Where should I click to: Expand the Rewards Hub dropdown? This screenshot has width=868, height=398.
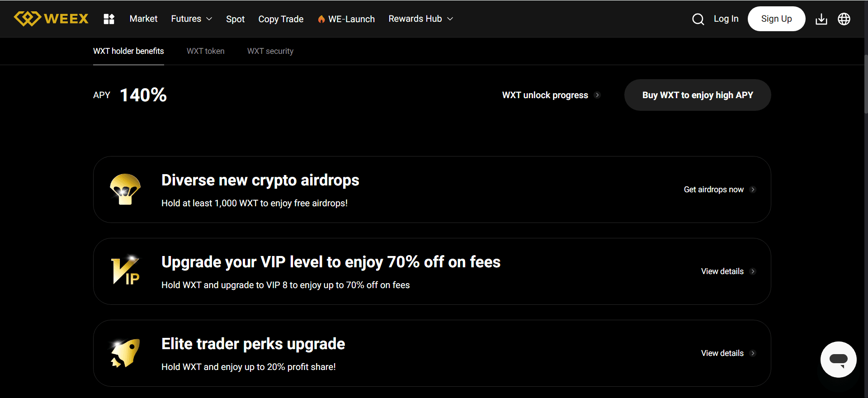coord(420,19)
